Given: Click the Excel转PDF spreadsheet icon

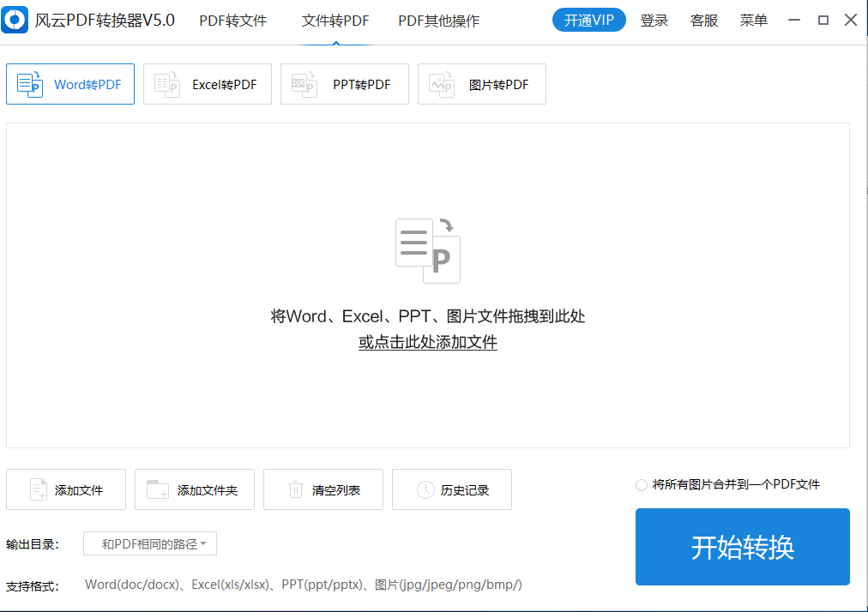Looking at the screenshot, I should (x=167, y=85).
